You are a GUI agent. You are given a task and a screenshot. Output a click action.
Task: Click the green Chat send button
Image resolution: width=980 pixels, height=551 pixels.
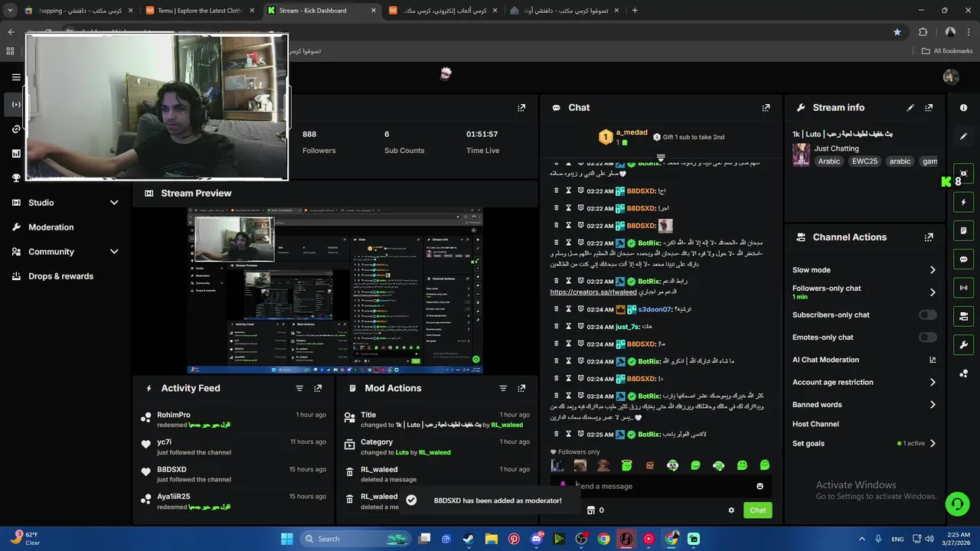(x=757, y=510)
